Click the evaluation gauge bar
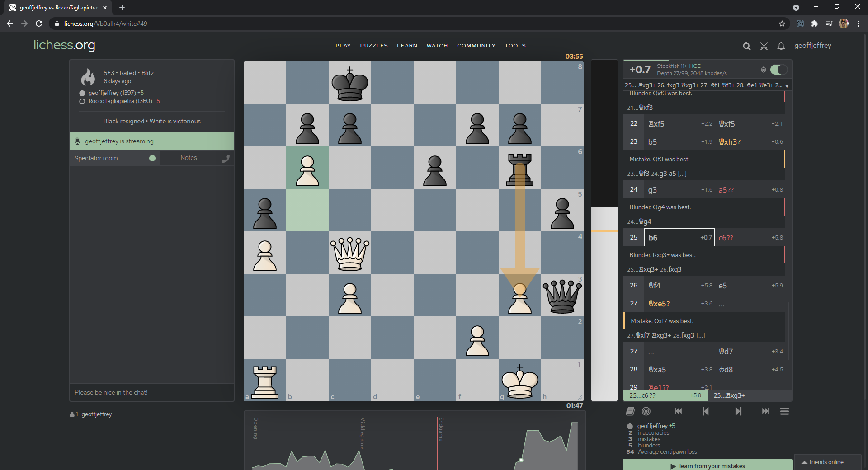The image size is (868, 470). tap(604, 230)
